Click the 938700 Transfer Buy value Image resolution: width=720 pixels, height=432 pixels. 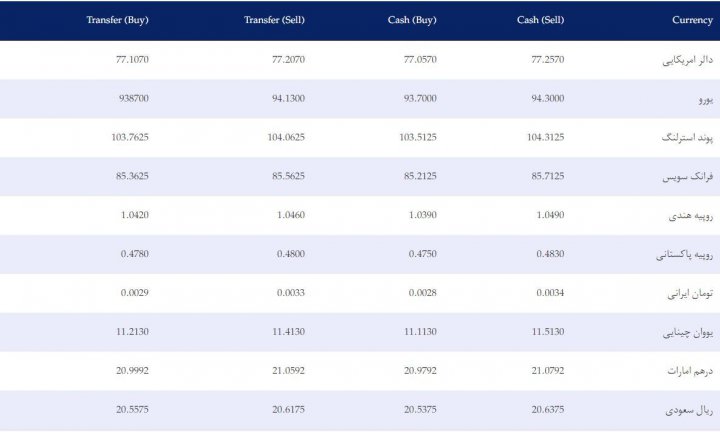134,98
